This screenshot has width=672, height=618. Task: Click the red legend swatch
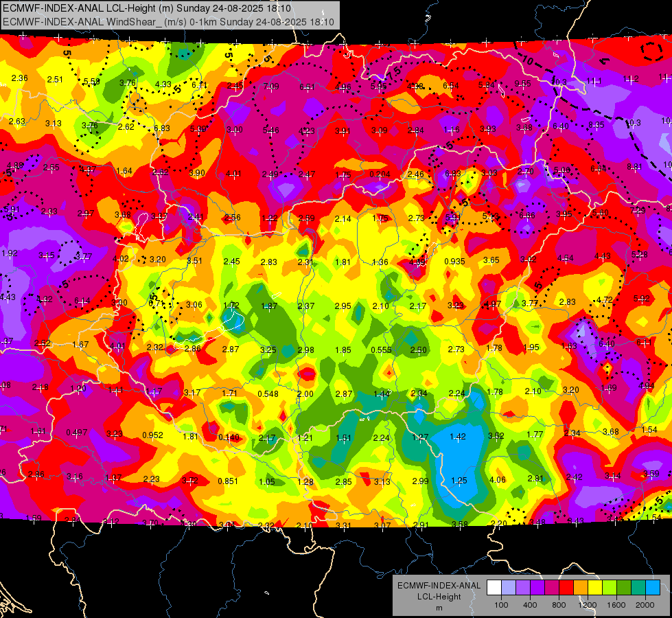click(x=566, y=588)
